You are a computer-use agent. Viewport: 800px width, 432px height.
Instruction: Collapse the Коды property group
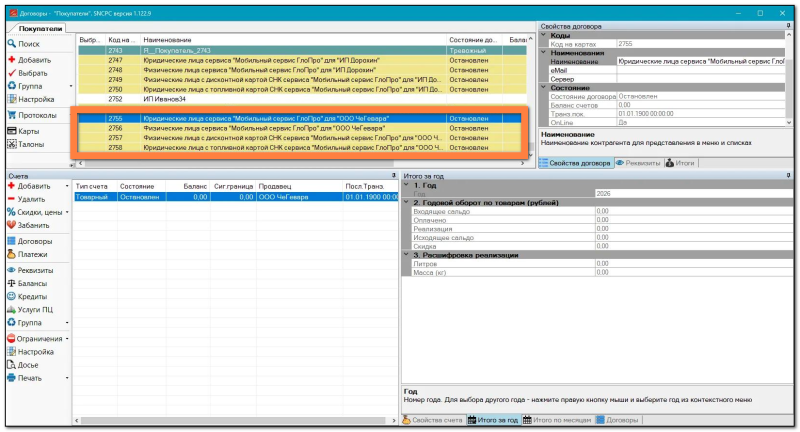click(543, 35)
